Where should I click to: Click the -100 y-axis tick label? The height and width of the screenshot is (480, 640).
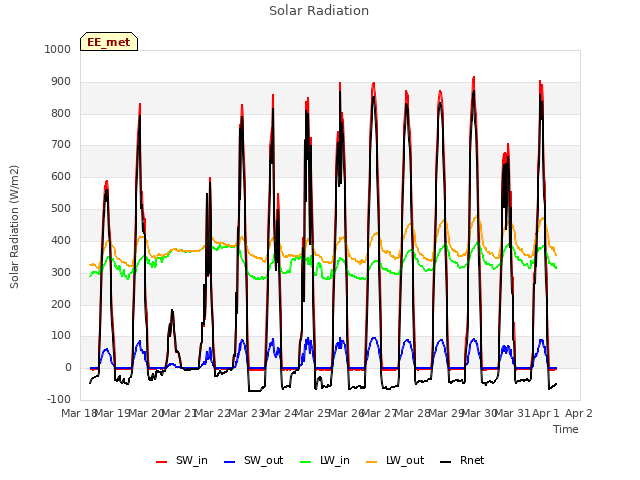point(59,399)
